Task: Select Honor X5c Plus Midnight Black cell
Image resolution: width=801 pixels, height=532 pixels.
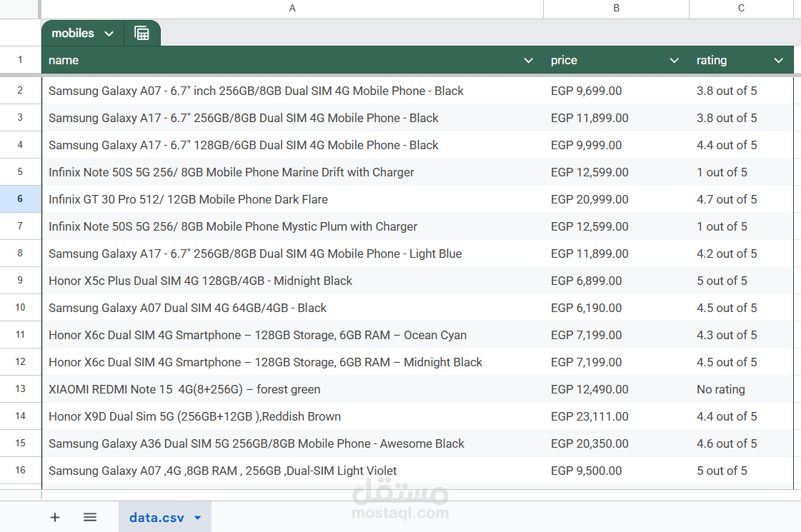Action: (x=292, y=280)
